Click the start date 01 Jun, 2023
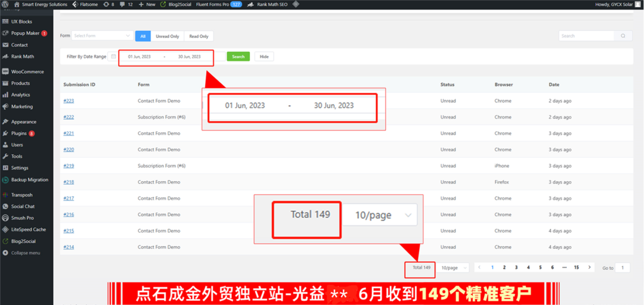 (139, 57)
